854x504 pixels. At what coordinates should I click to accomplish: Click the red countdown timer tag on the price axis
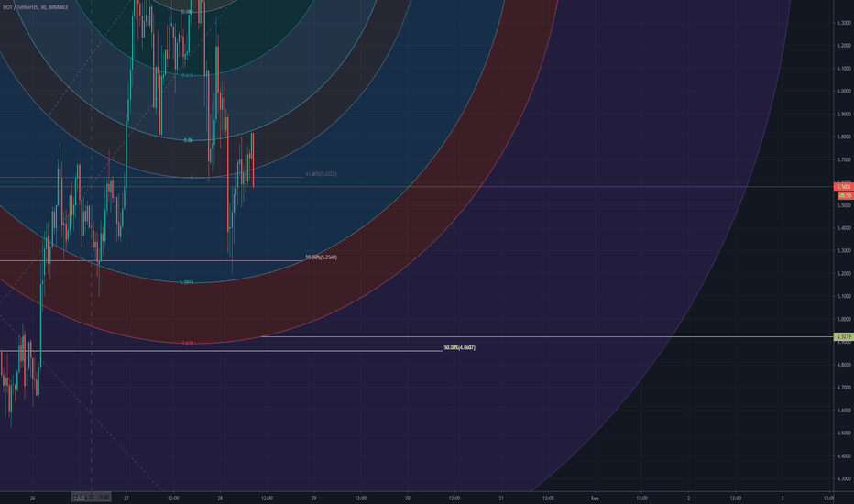845,195
